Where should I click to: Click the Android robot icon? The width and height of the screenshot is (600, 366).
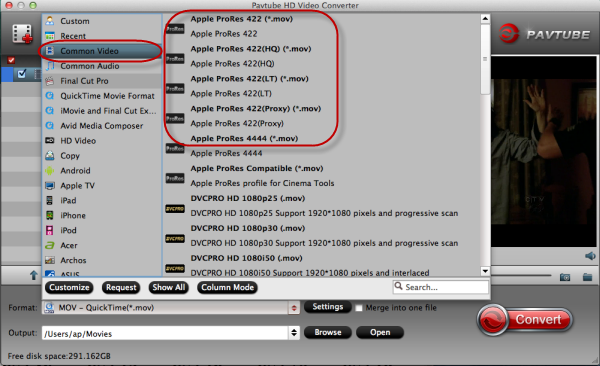coord(50,170)
